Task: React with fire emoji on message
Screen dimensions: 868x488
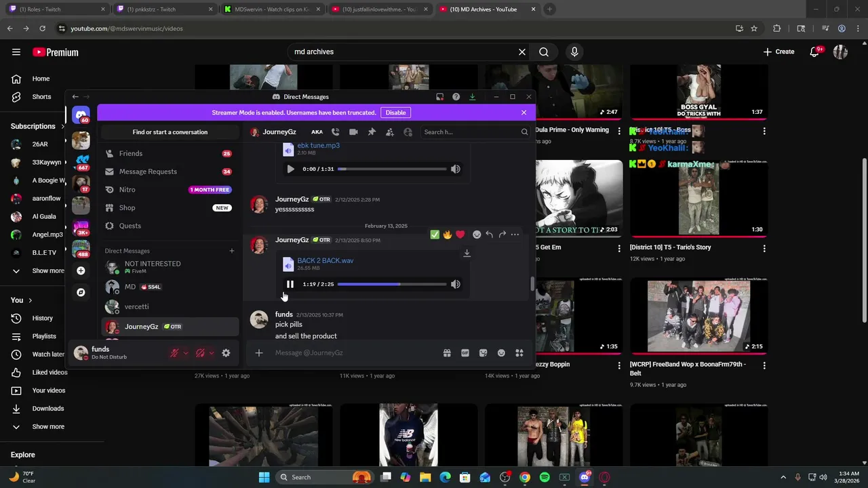Action: [x=448, y=235]
